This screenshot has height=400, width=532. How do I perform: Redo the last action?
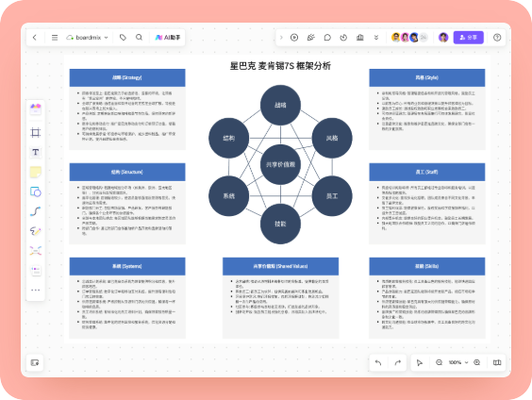(x=398, y=362)
